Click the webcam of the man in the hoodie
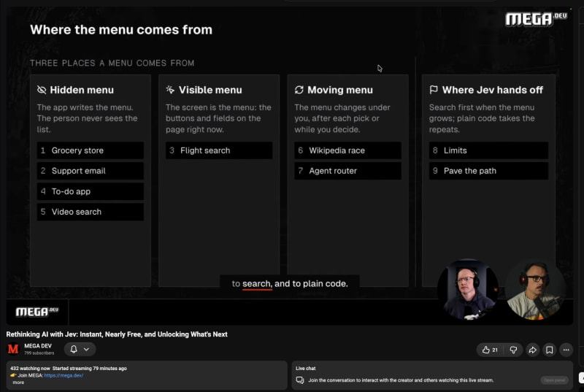Viewport: 584px width, 392px height. [467, 290]
